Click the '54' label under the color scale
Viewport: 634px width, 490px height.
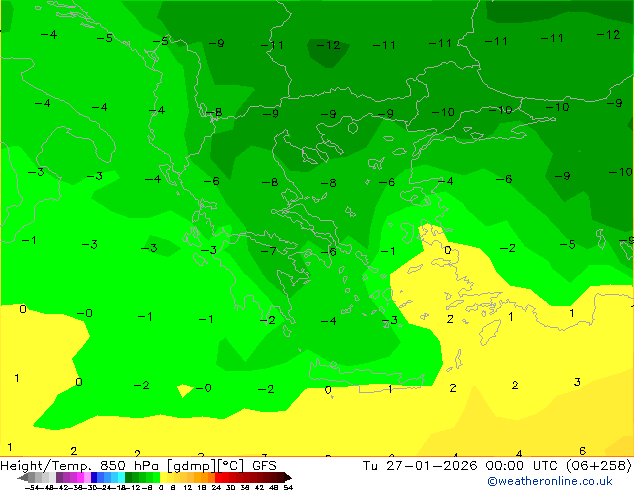288,487
